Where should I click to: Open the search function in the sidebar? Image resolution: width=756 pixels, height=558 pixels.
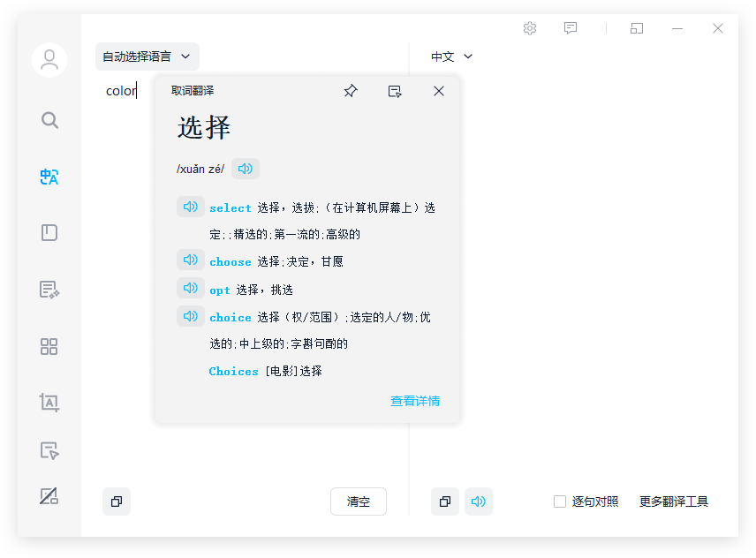[49, 120]
